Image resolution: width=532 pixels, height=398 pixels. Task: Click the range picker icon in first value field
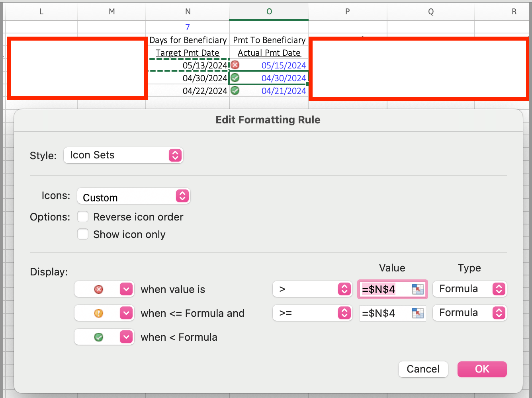[x=418, y=289]
